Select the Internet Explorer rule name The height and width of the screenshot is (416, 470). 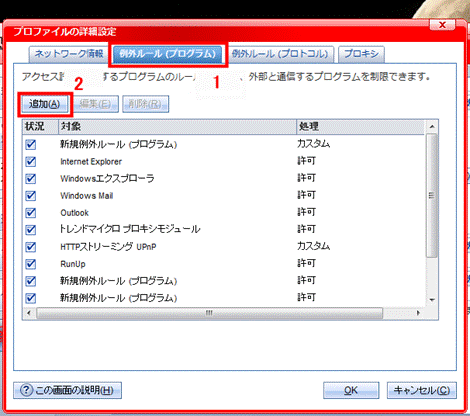pos(91,162)
